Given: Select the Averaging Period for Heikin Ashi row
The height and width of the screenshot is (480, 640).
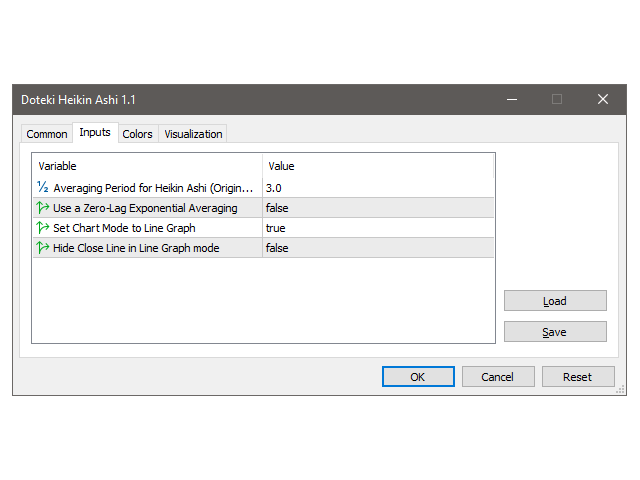Looking at the screenshot, I should coord(263,188).
